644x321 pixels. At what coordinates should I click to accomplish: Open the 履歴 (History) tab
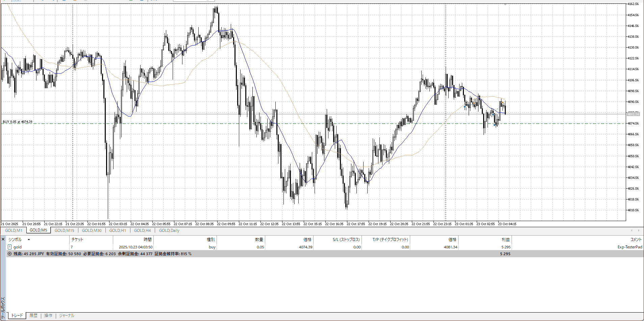(33, 316)
